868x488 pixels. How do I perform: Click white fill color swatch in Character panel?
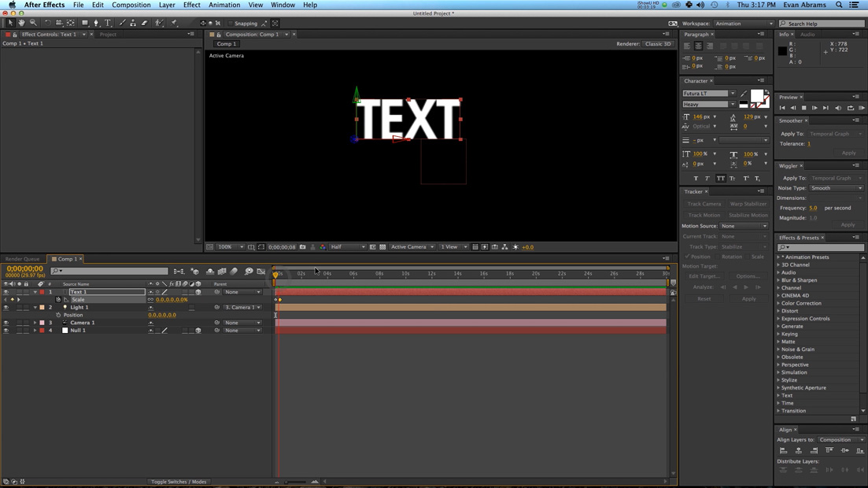pos(756,96)
